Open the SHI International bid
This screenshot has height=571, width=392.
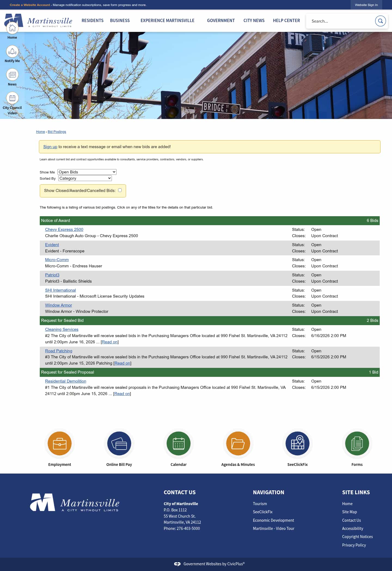60,290
